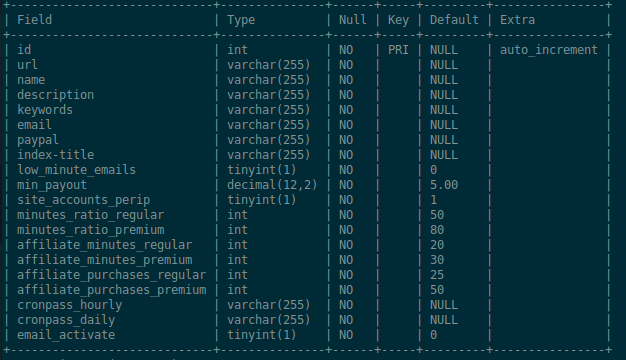This screenshot has width=626, height=360.
Task: Click the 'PRI' key value
Action: [x=398, y=50]
